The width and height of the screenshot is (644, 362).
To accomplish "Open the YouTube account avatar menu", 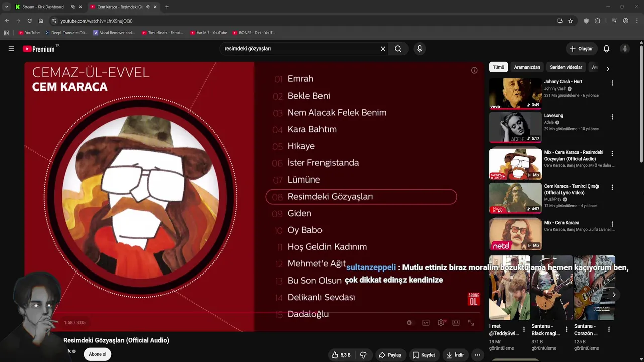I will point(625,49).
